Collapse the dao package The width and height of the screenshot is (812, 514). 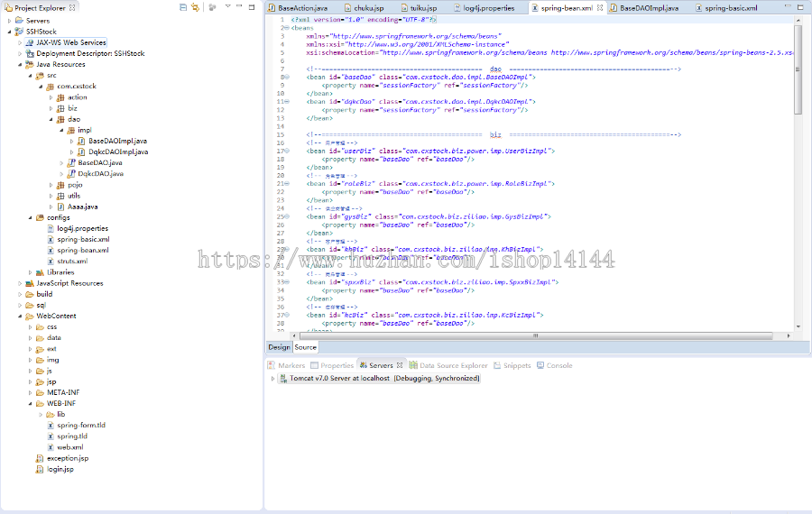[x=51, y=119]
